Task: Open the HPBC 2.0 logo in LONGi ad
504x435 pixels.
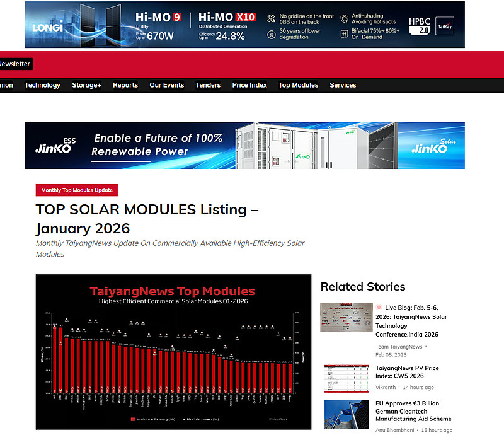Action: pos(420,26)
